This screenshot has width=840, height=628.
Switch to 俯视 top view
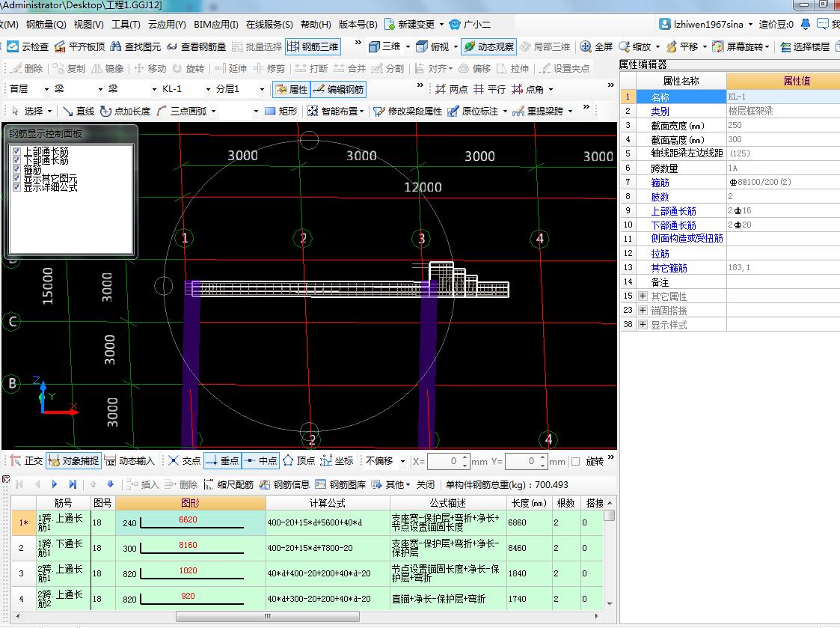433,46
